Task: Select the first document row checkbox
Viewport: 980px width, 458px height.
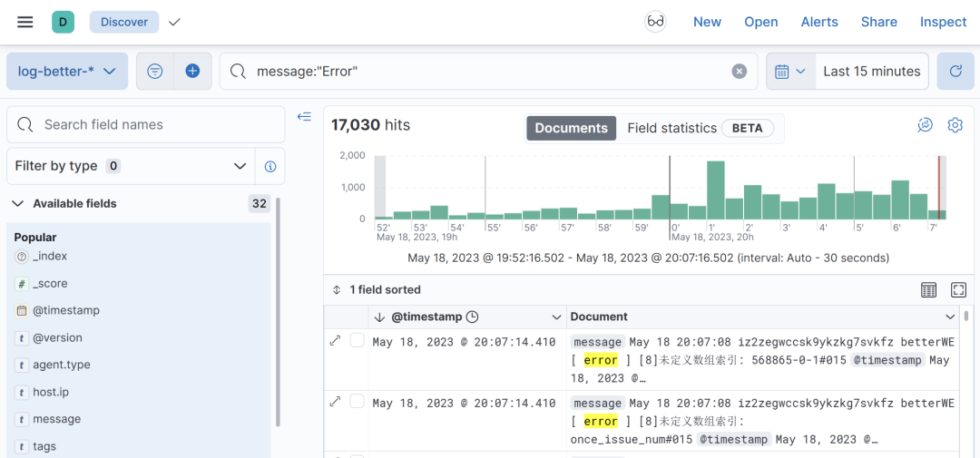Action: click(358, 340)
